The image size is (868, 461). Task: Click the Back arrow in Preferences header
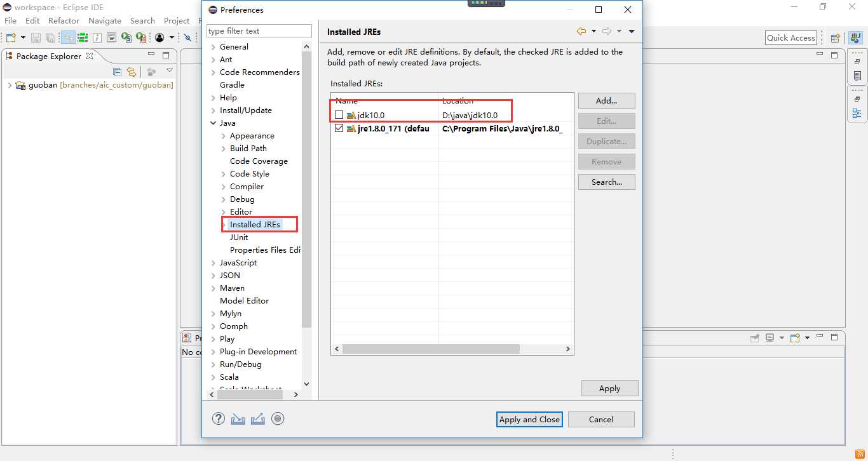coord(581,31)
